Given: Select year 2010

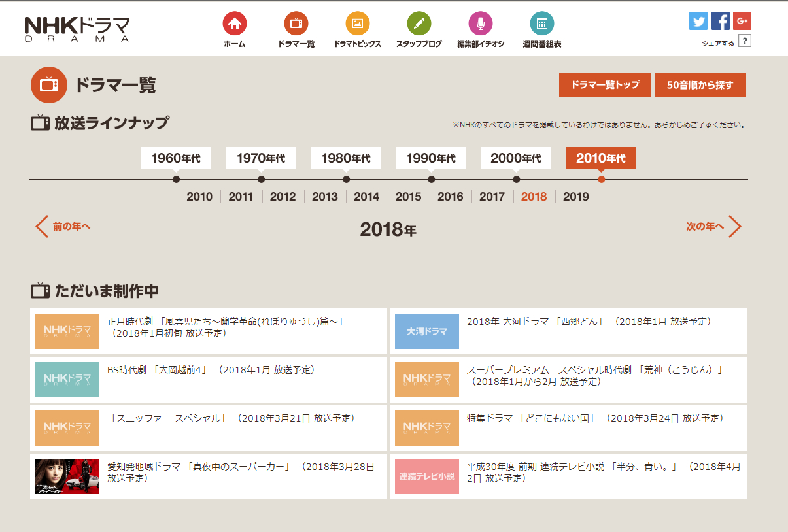Looking at the screenshot, I should (199, 197).
